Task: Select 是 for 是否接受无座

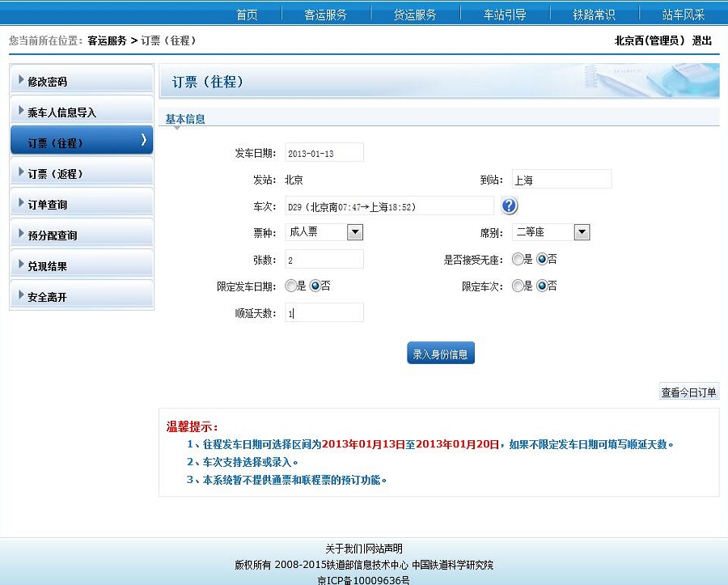Action: [518, 260]
